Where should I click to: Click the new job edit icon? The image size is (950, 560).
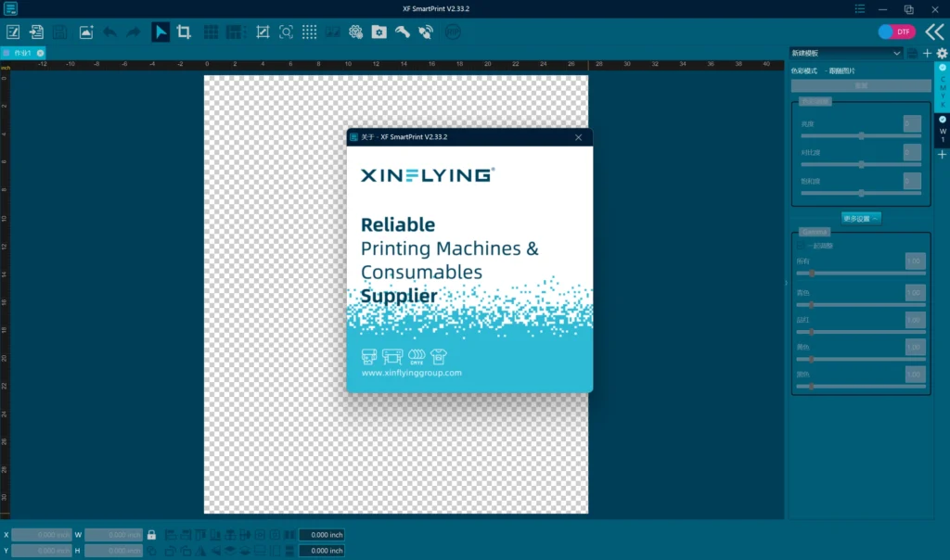(13, 32)
